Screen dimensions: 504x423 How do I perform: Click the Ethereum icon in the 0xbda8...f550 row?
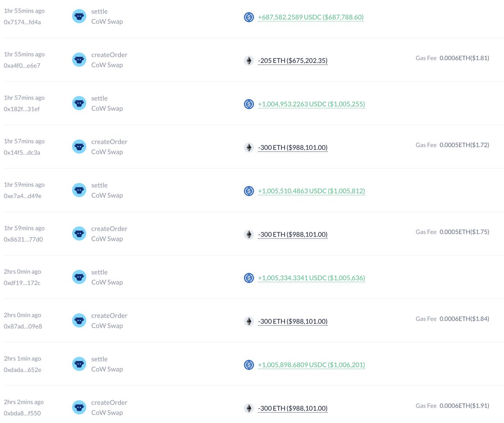pos(249,408)
